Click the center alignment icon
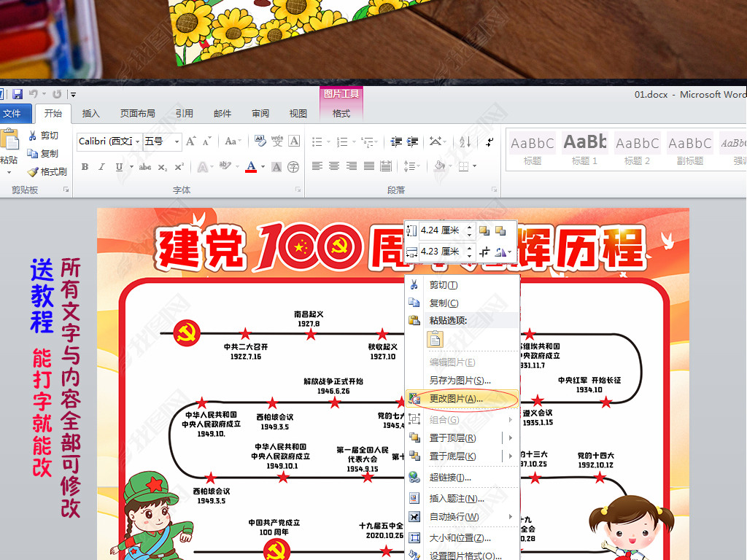Screen dimensions: 747x560 pos(334,166)
